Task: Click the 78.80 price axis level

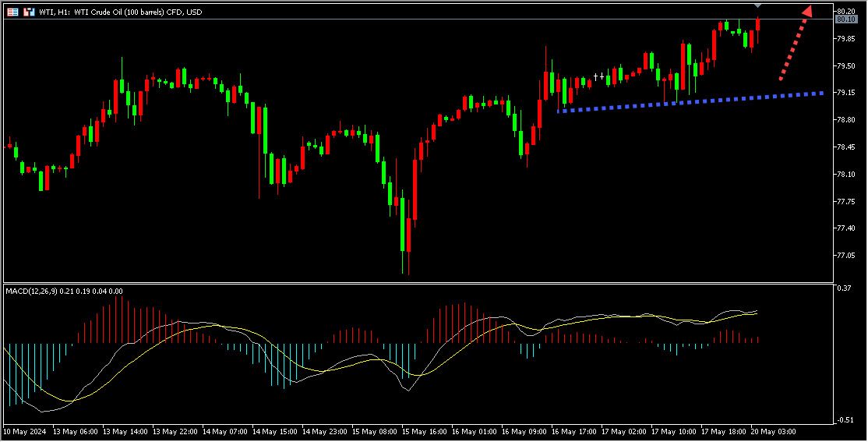Action: 846,120
